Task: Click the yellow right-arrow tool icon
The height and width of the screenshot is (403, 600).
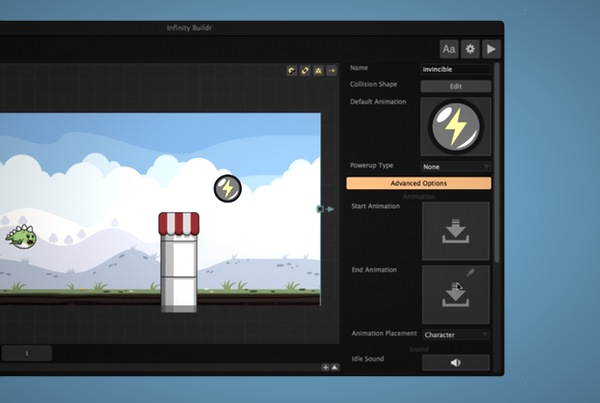Action: click(332, 71)
